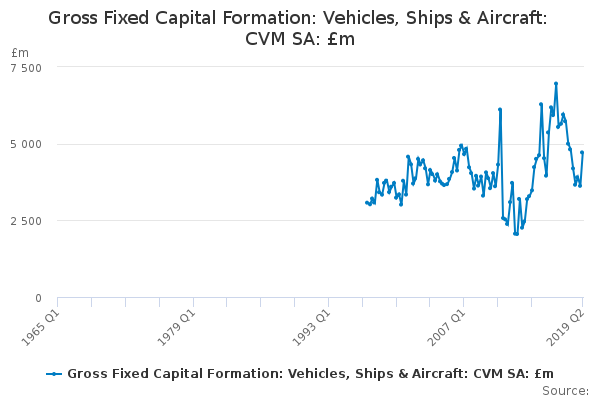This screenshot has height=400, width=600.
Task: Click the spike data point just above 6 000
Action: pos(500,109)
